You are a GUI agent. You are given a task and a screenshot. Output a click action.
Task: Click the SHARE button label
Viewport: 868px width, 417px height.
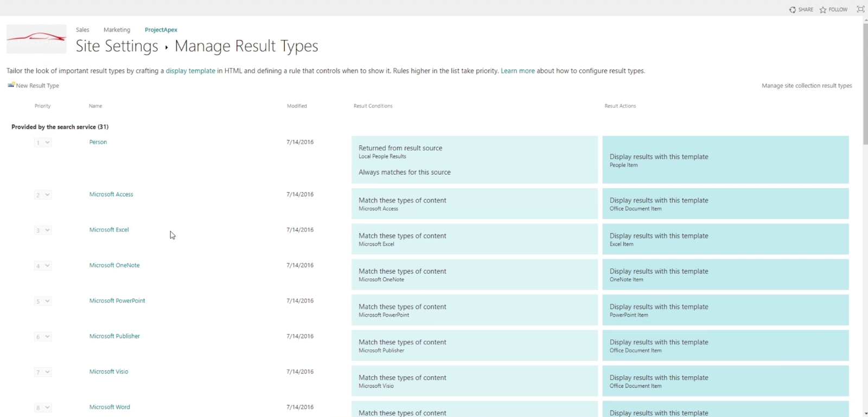pos(806,10)
